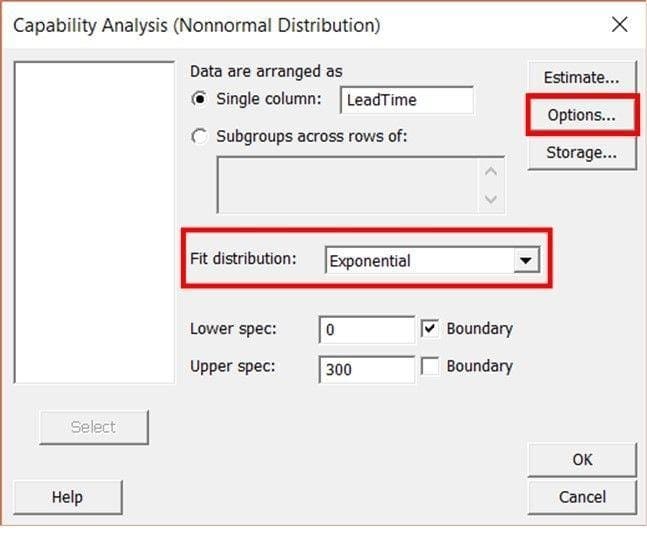Click the empty column list box
Viewport: 647px width, 543px height.
point(94,223)
